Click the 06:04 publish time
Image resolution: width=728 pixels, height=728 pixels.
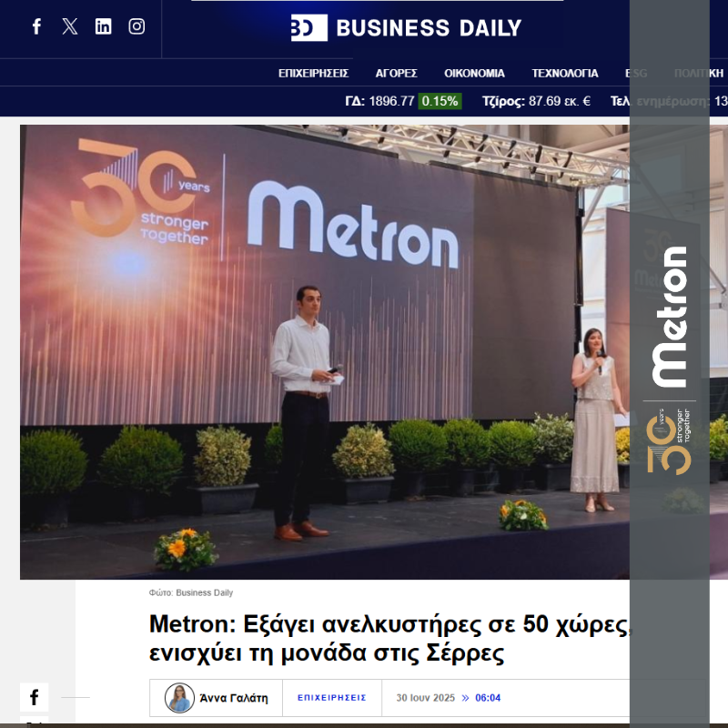pyautogui.click(x=488, y=698)
